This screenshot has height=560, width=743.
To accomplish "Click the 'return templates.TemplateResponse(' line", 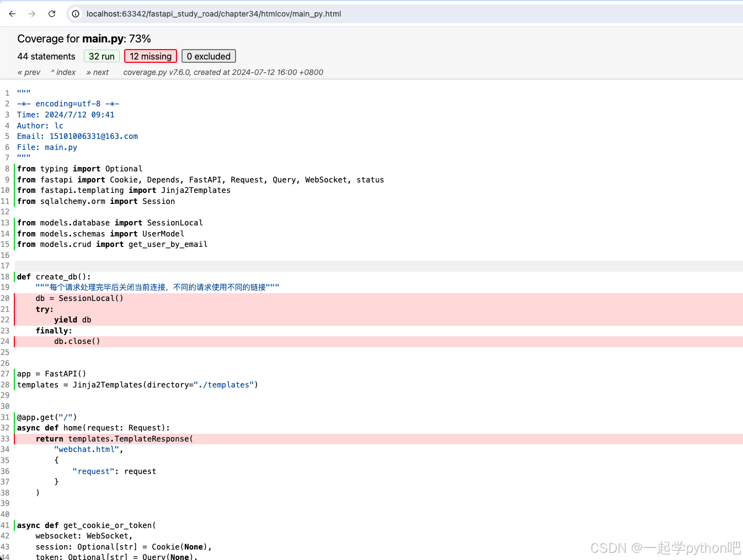I will (x=114, y=439).
